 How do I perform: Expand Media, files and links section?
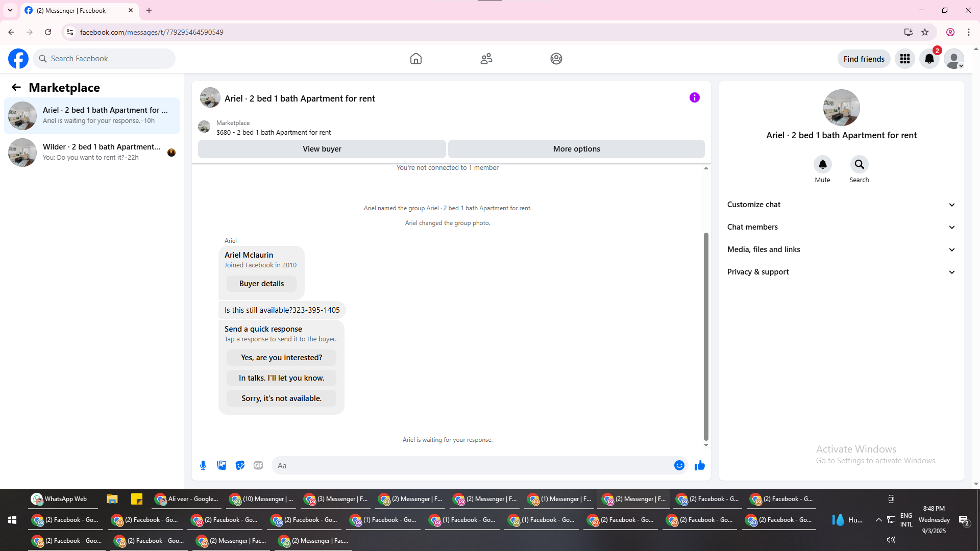pyautogui.click(x=842, y=249)
